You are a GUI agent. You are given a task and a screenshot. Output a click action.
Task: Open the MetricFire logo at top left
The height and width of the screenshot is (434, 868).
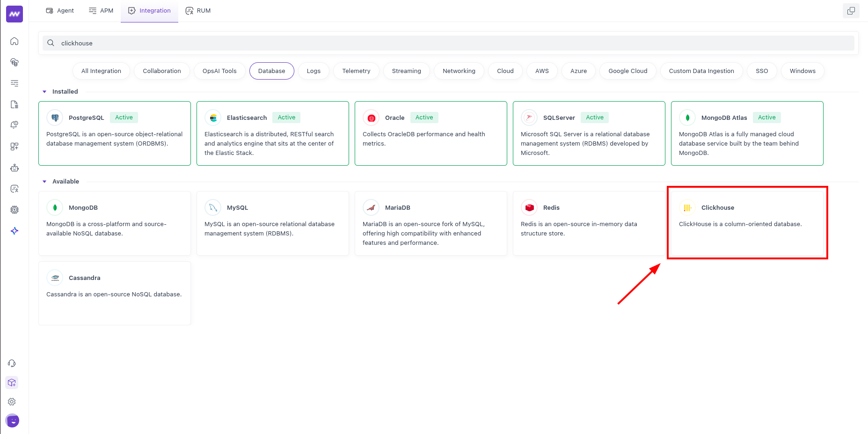[15, 14]
